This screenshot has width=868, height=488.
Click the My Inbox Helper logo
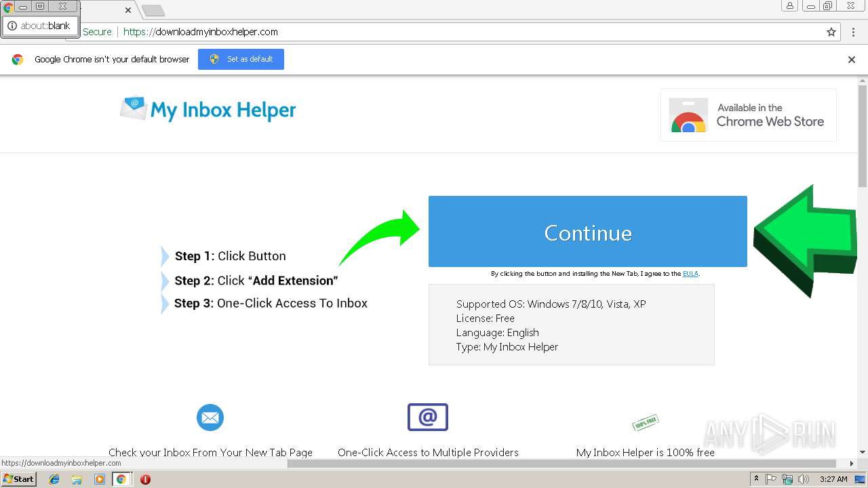[x=208, y=110]
